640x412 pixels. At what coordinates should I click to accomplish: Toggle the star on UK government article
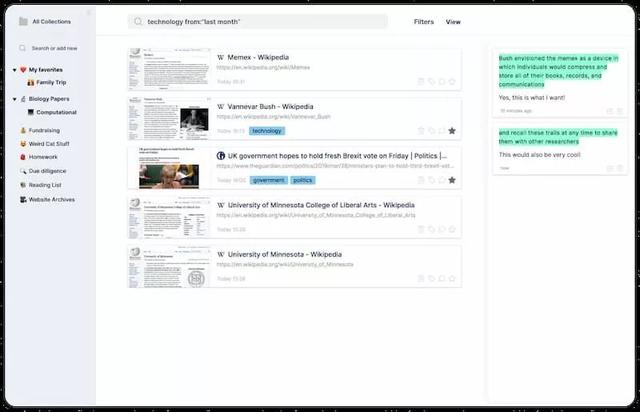point(452,180)
